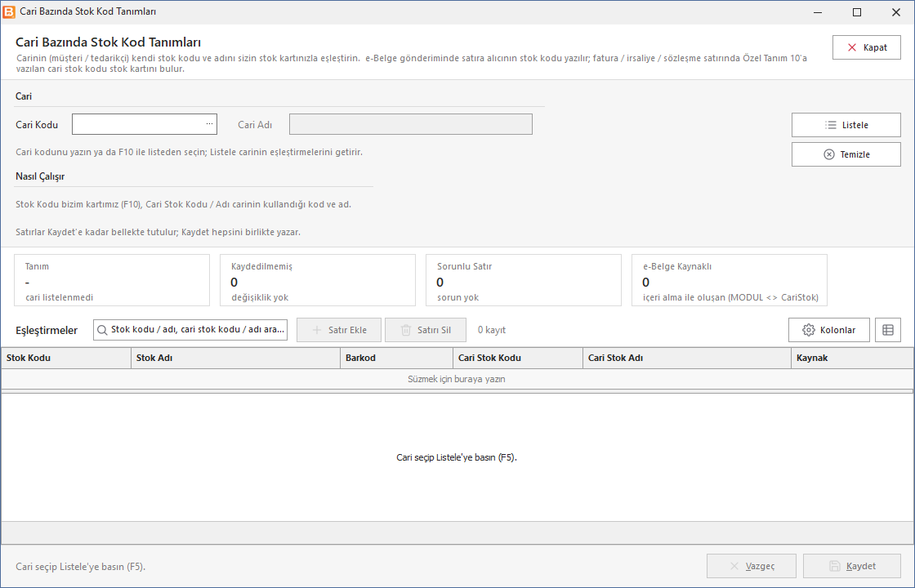Click the Vazgeç button
The width and height of the screenshot is (915, 588).
pyautogui.click(x=752, y=566)
